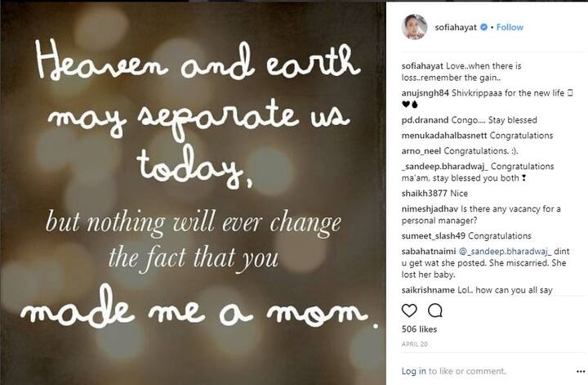
Task: Open arno_neel's profile from comments
Action: point(421,151)
